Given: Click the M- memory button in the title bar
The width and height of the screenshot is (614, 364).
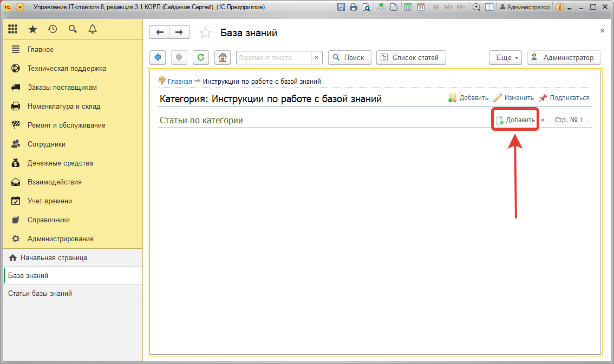Looking at the screenshot, I should pos(461,7).
